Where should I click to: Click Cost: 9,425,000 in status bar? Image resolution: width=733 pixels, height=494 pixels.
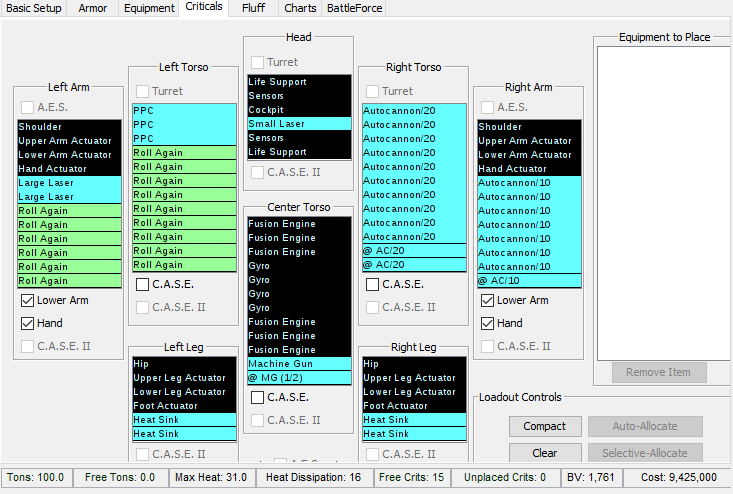[x=679, y=478]
